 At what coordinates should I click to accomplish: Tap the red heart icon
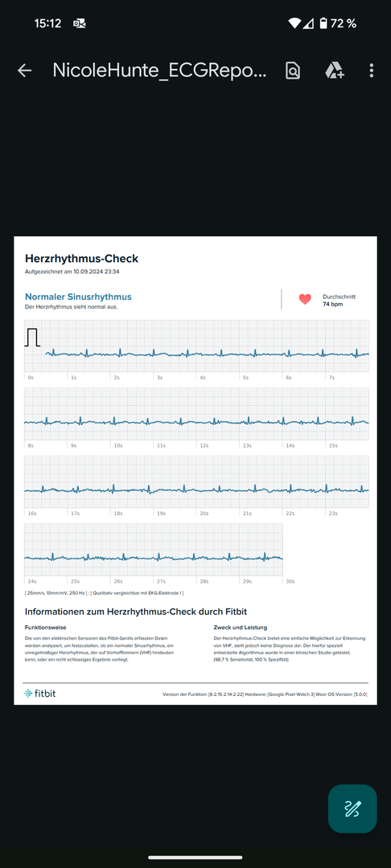click(x=305, y=300)
